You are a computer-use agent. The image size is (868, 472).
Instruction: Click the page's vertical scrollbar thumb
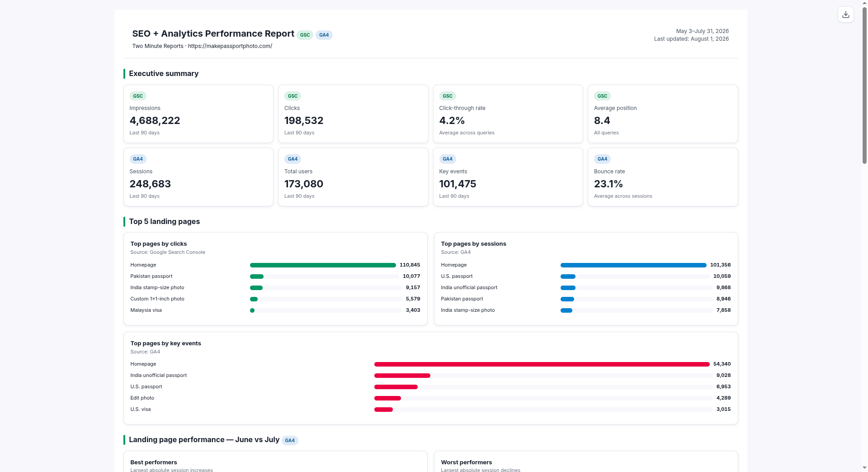pos(864,85)
